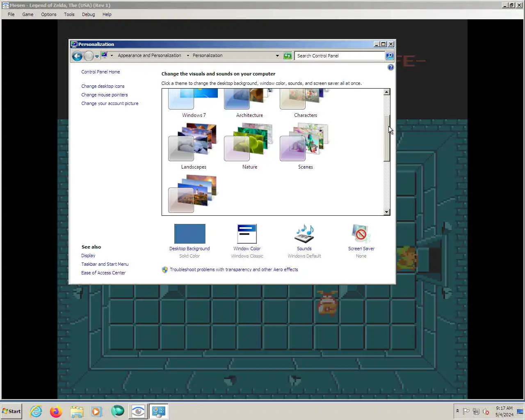Switch to the Mesen taskbar button
The image size is (525, 420).
tap(138, 411)
